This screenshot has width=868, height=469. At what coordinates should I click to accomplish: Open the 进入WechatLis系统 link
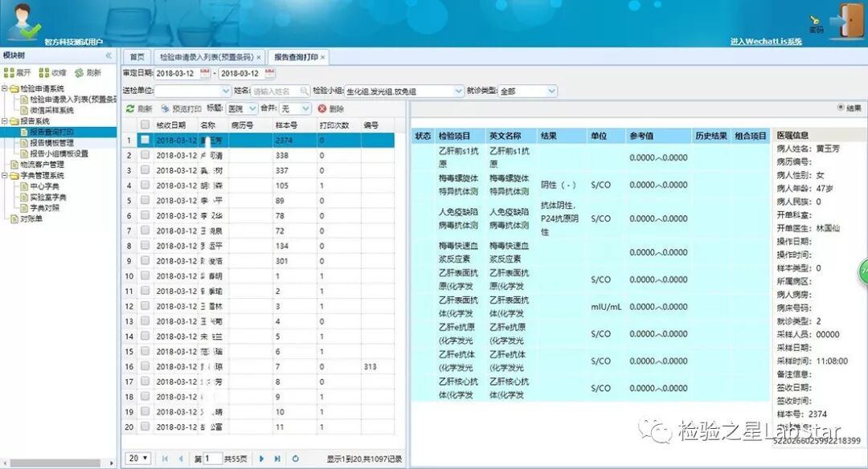[766, 42]
